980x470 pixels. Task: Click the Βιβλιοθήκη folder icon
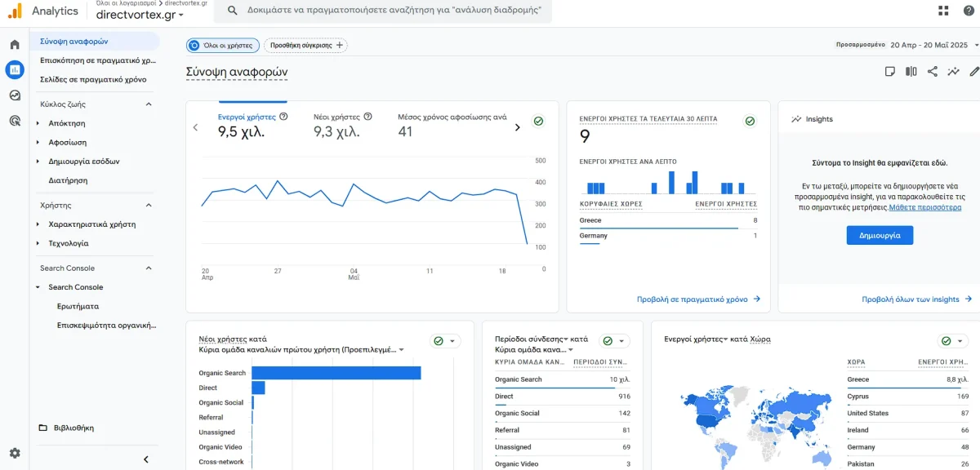[x=43, y=428]
